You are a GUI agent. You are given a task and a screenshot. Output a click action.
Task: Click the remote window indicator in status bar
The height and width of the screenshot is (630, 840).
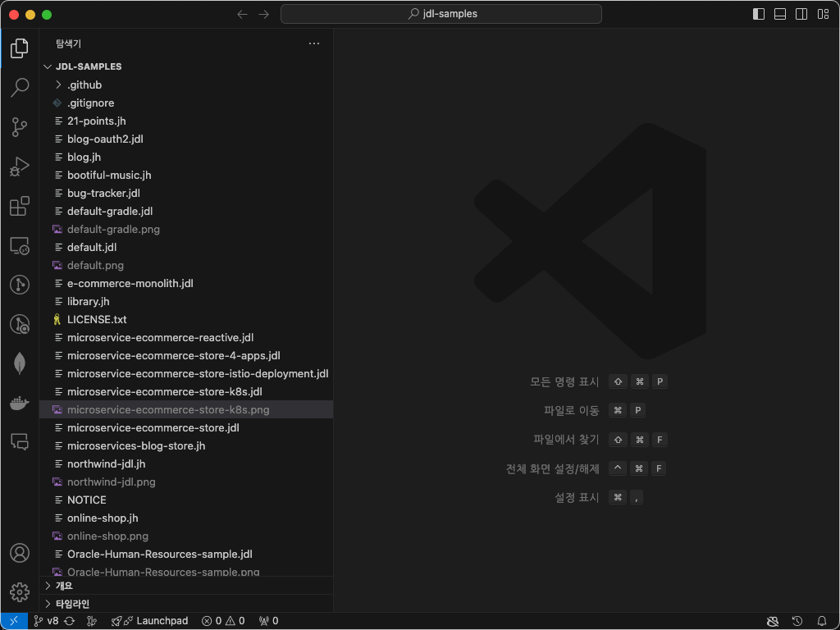point(14,621)
